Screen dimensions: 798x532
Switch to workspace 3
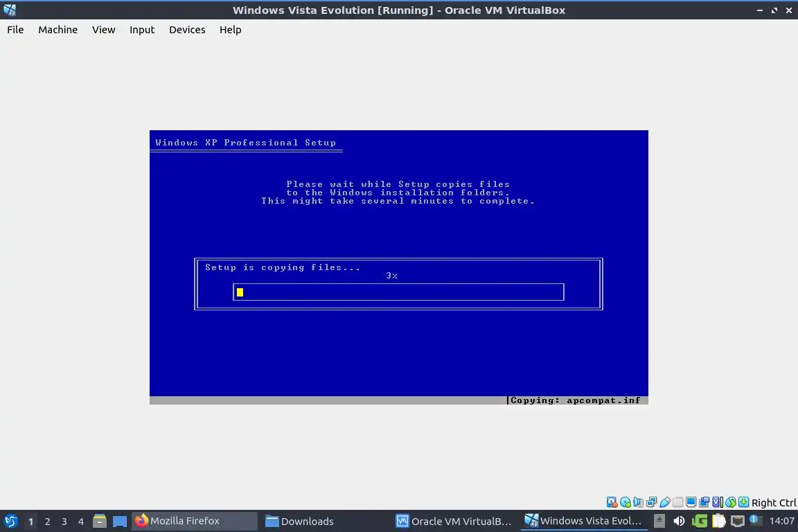(64, 522)
